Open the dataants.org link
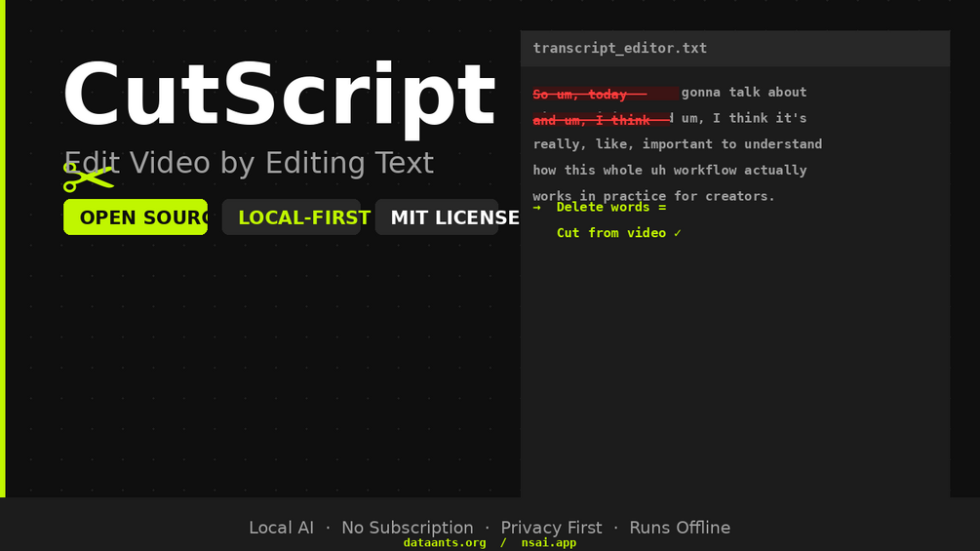This screenshot has width=980, height=551. 445,543
